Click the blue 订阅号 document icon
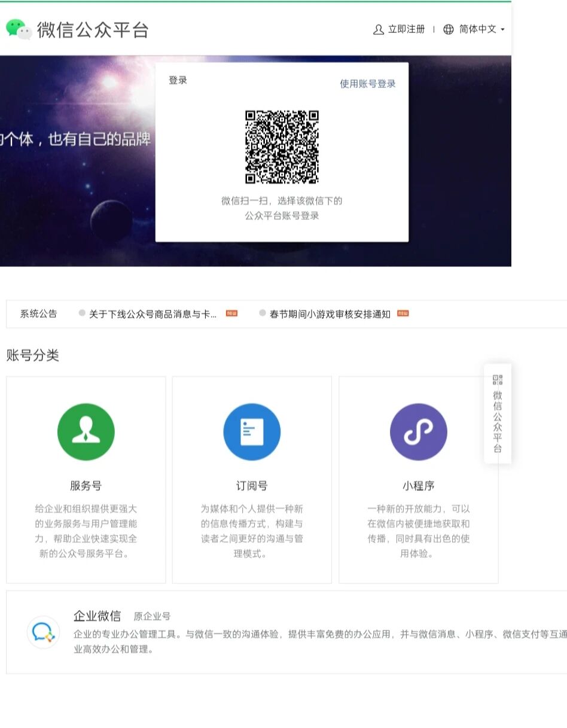 coord(252,431)
